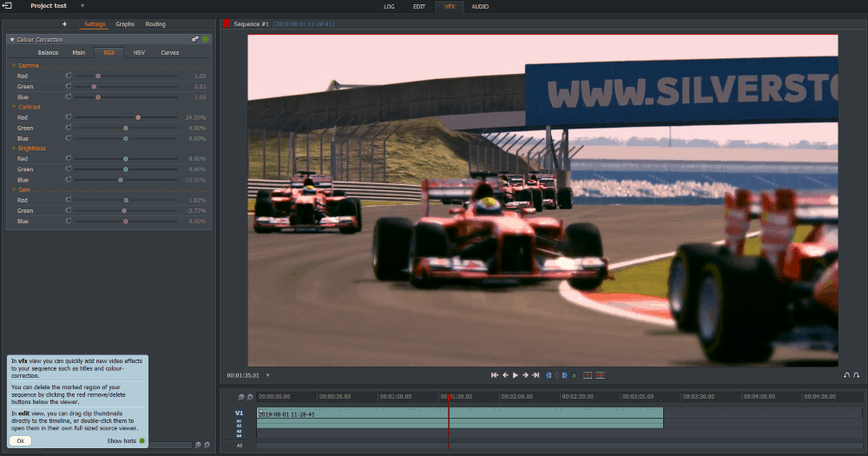The height and width of the screenshot is (456, 868).
Task: Step forward one frame
Action: point(525,375)
